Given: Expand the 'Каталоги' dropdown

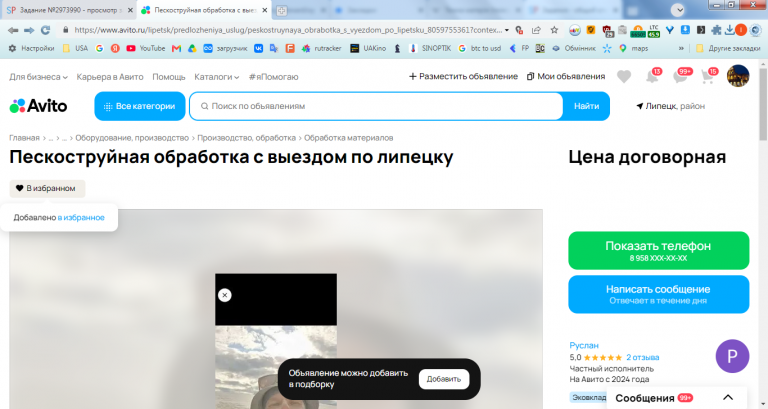Looking at the screenshot, I should 216,77.
